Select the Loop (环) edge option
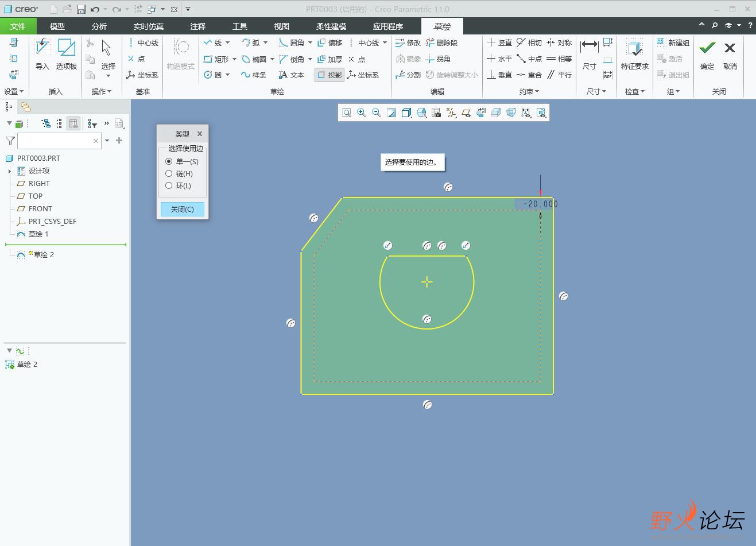The height and width of the screenshot is (546, 756). coord(179,185)
